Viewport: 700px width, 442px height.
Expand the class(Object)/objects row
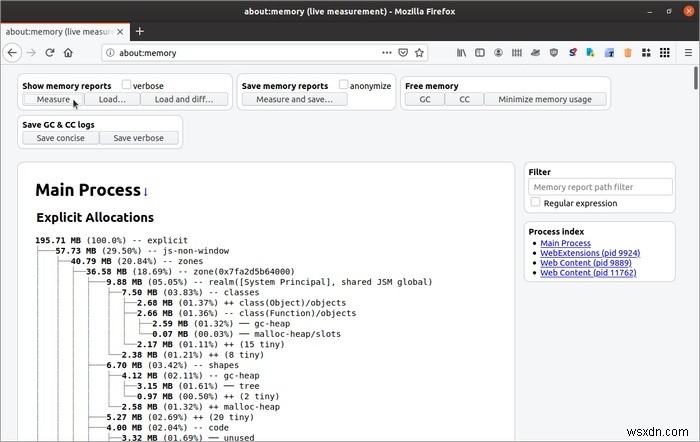click(241, 303)
